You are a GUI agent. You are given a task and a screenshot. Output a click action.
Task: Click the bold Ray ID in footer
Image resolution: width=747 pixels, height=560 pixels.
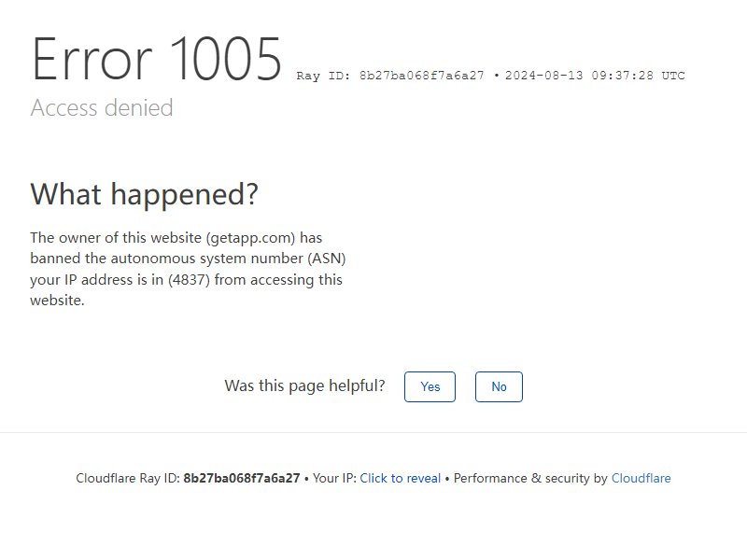pos(242,478)
